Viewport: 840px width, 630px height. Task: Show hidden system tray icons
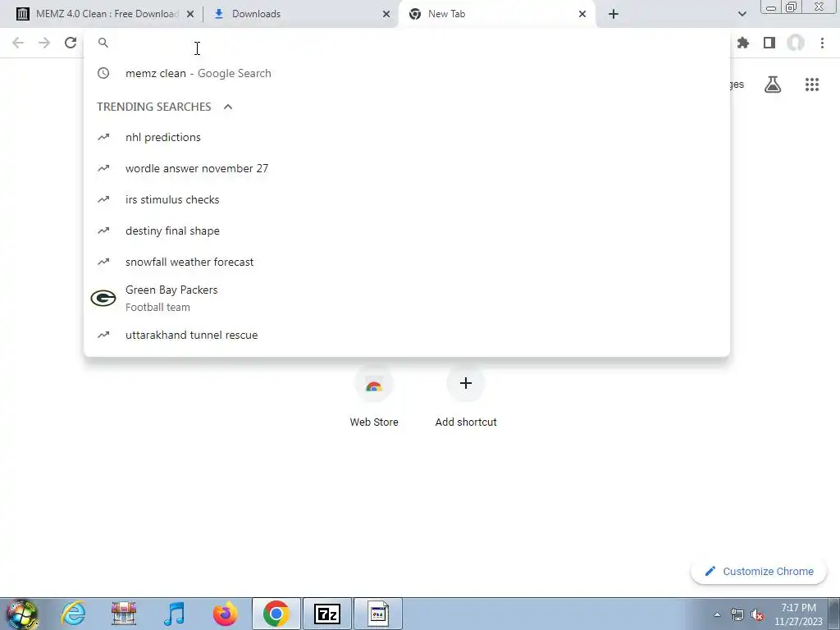(717, 614)
